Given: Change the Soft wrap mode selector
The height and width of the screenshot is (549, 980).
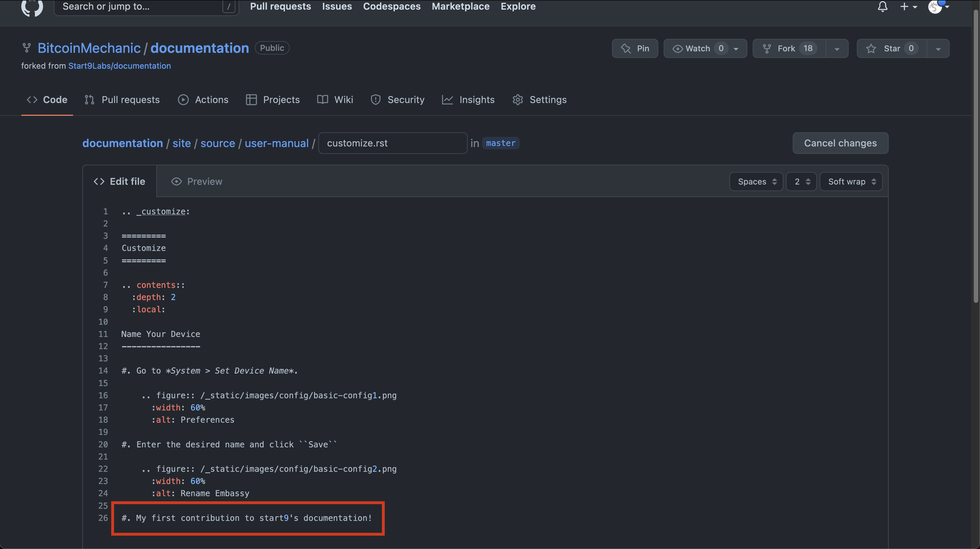Looking at the screenshot, I should (851, 182).
